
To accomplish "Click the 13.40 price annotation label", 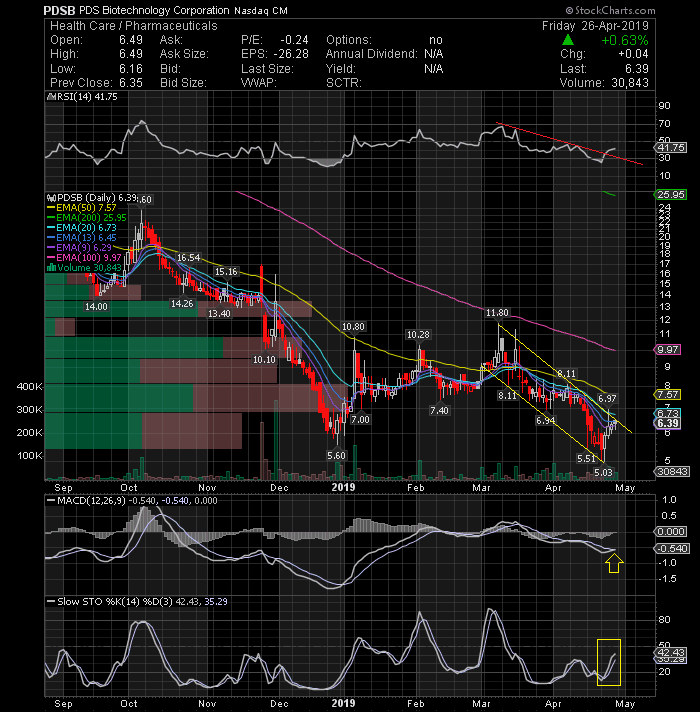I will tap(219, 313).
